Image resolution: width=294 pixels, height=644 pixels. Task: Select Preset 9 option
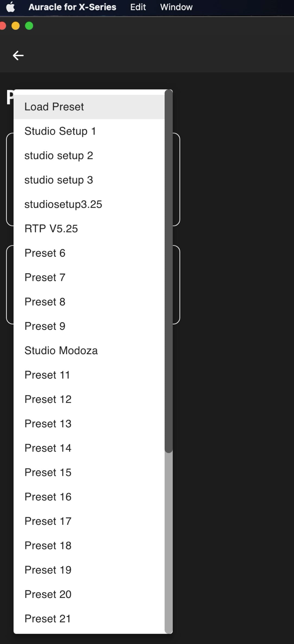click(89, 326)
